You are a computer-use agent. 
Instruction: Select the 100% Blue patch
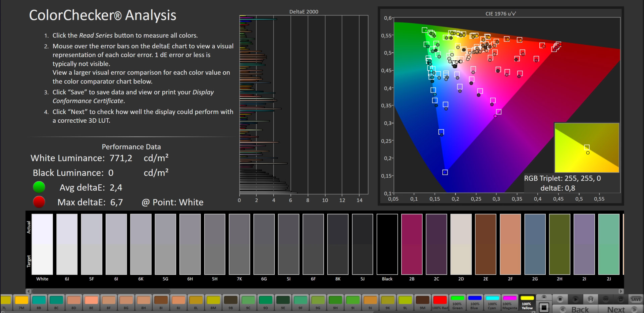click(x=475, y=302)
